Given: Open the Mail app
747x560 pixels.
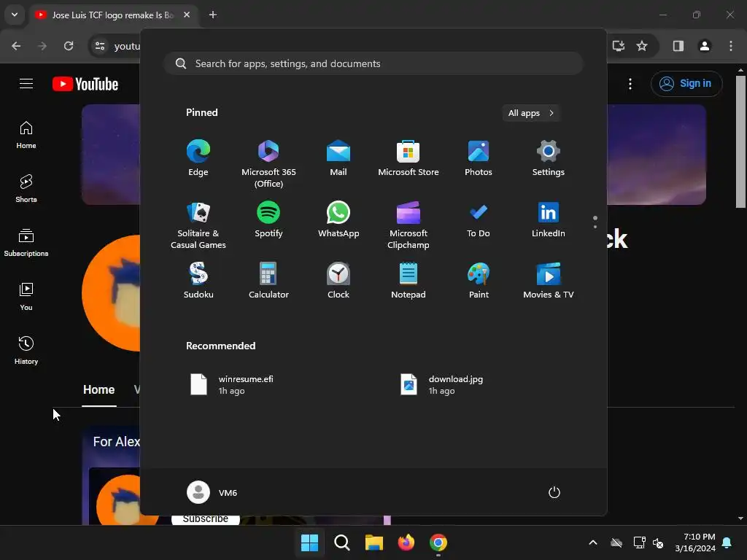Looking at the screenshot, I should click(338, 158).
